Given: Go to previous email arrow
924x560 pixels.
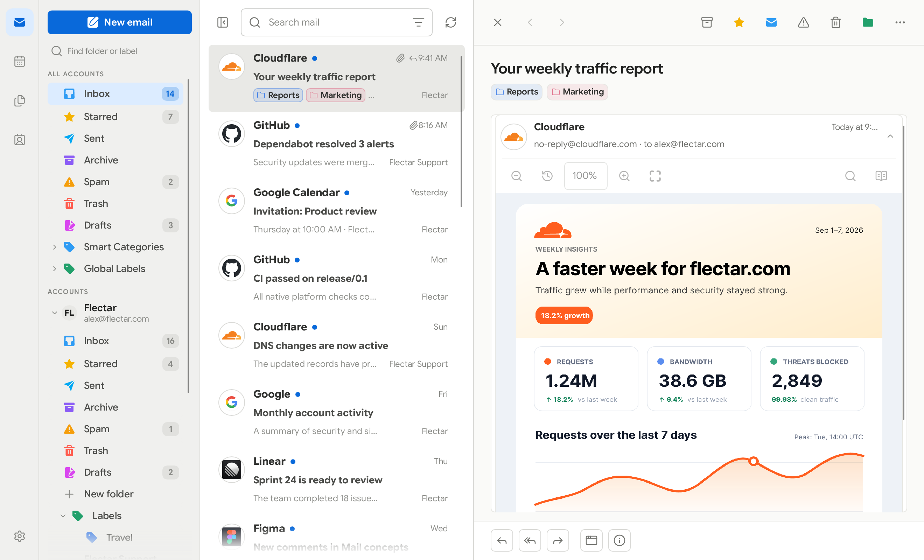Looking at the screenshot, I should pyautogui.click(x=530, y=22).
